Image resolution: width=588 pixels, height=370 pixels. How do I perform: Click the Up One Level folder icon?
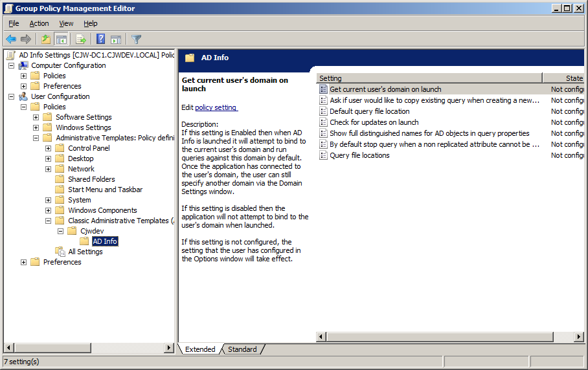coord(46,39)
